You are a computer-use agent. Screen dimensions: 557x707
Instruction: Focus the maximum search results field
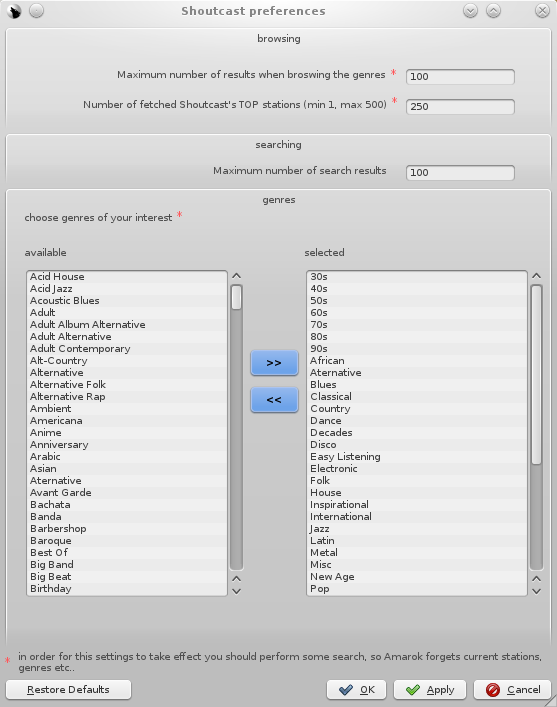coord(460,173)
